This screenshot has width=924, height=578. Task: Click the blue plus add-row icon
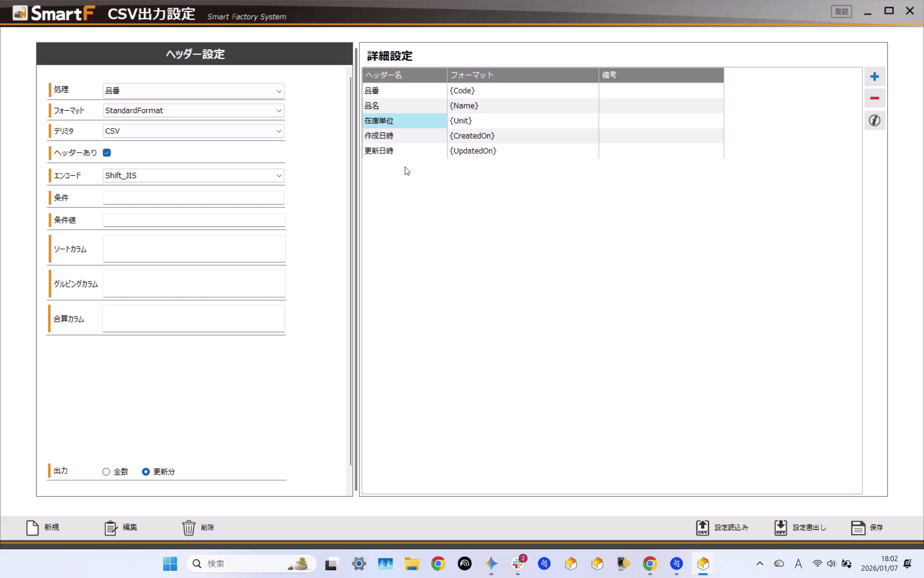click(x=874, y=77)
